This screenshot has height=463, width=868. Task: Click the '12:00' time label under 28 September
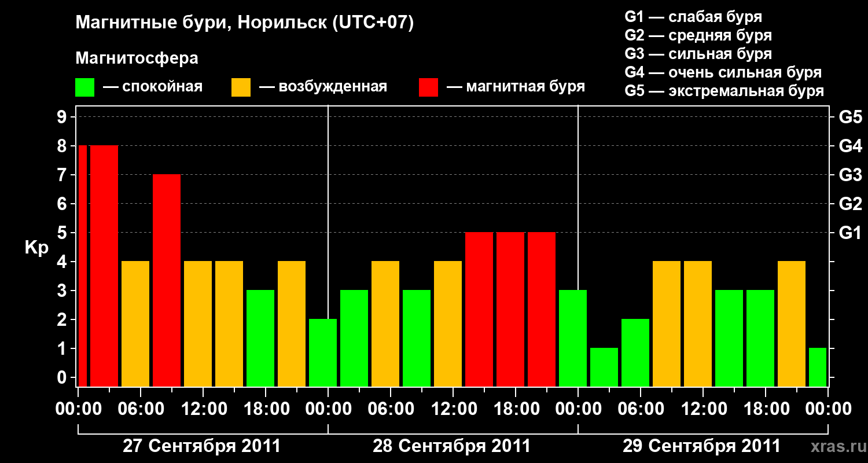click(453, 409)
